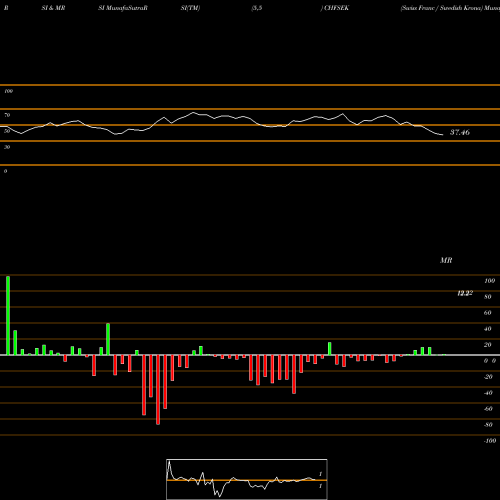
Task: Click the -80 tick on the MR axis
Action: (488, 425)
